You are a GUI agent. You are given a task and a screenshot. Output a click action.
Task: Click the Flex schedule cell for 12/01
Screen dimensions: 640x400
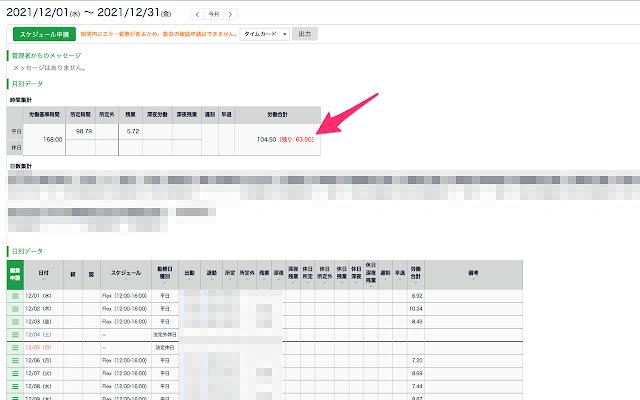coord(126,296)
